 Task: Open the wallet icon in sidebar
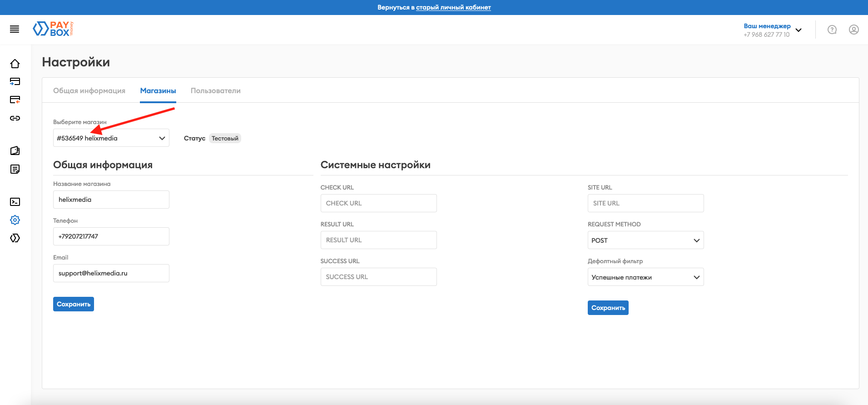[15, 151]
